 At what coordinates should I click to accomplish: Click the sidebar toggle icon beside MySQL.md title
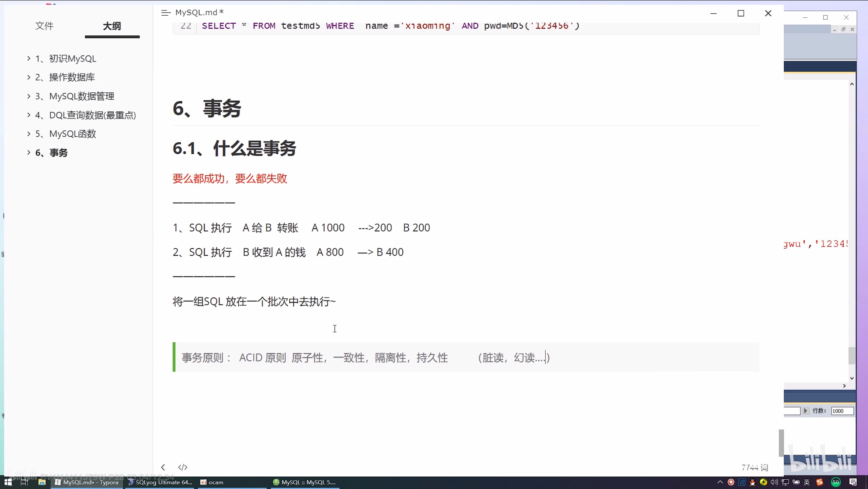coord(166,13)
